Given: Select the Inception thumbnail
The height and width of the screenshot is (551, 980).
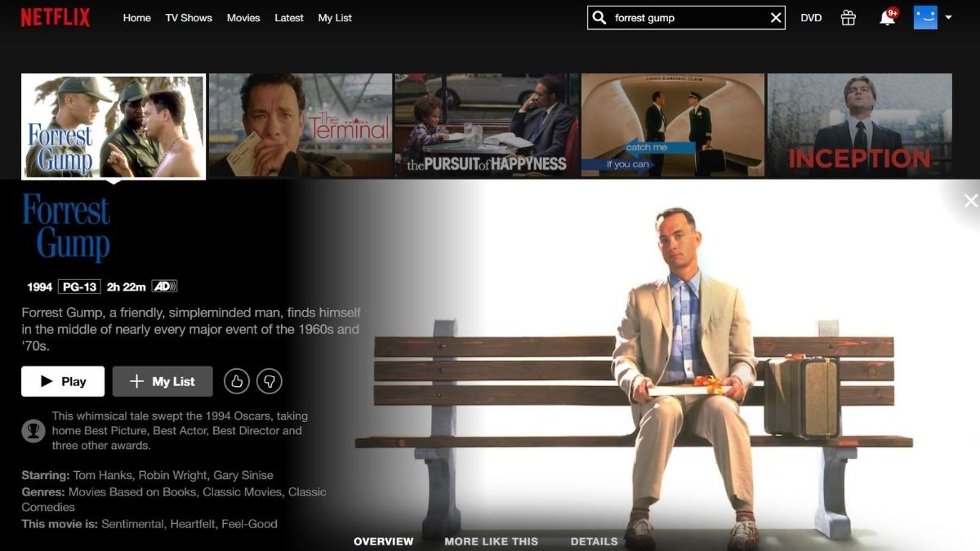Looking at the screenshot, I should tap(859, 125).
